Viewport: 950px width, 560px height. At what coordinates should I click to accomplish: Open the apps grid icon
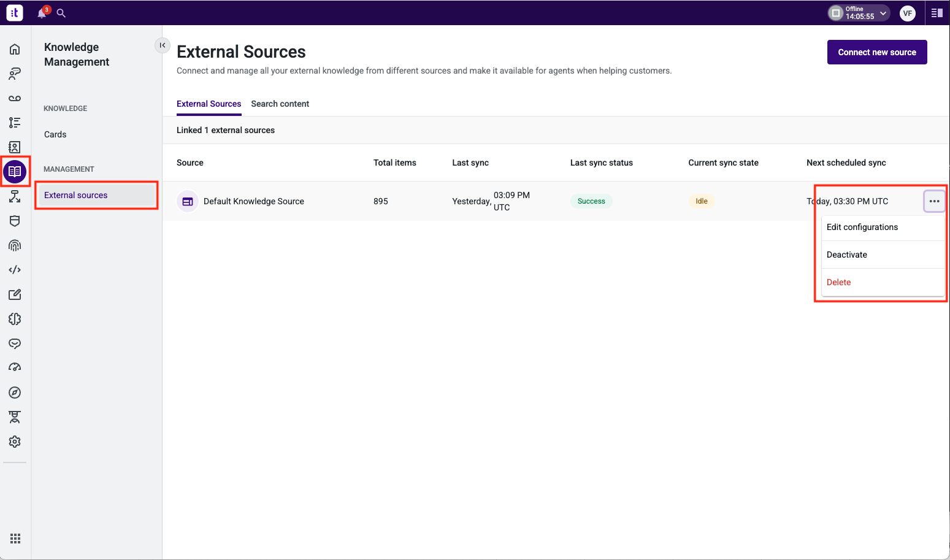15,539
